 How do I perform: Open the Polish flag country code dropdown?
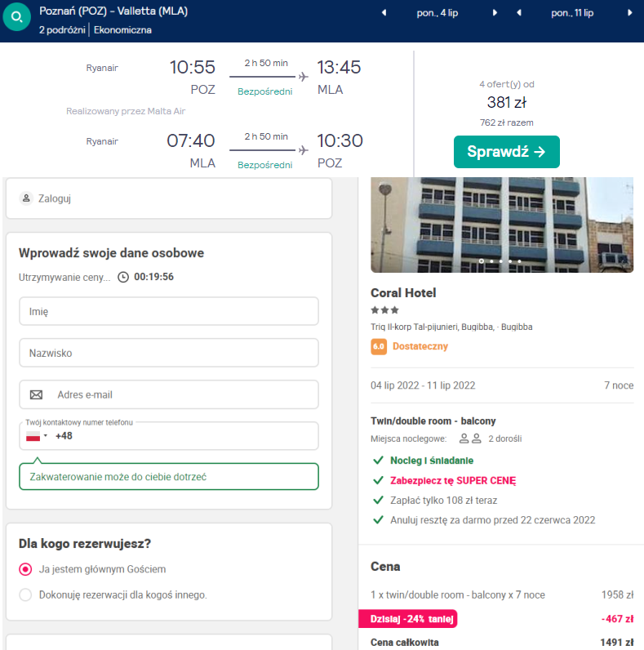(x=37, y=436)
